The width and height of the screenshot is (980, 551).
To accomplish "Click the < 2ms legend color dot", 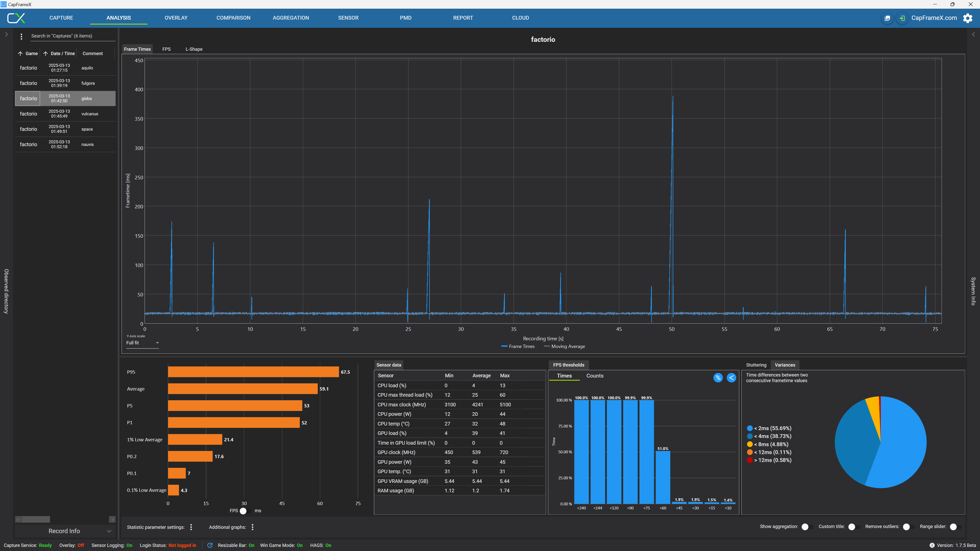I will 750,428.
